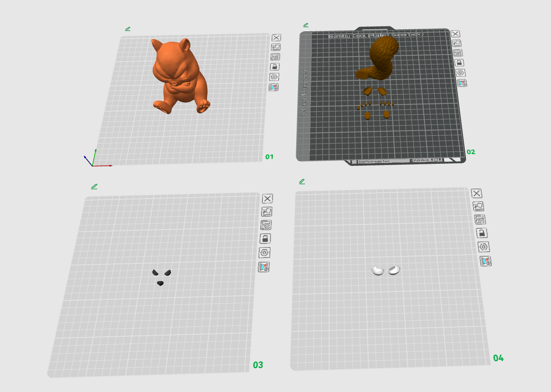Click the plate number 04 label
Image resolution: width=551 pixels, height=392 pixels.
pos(498,358)
